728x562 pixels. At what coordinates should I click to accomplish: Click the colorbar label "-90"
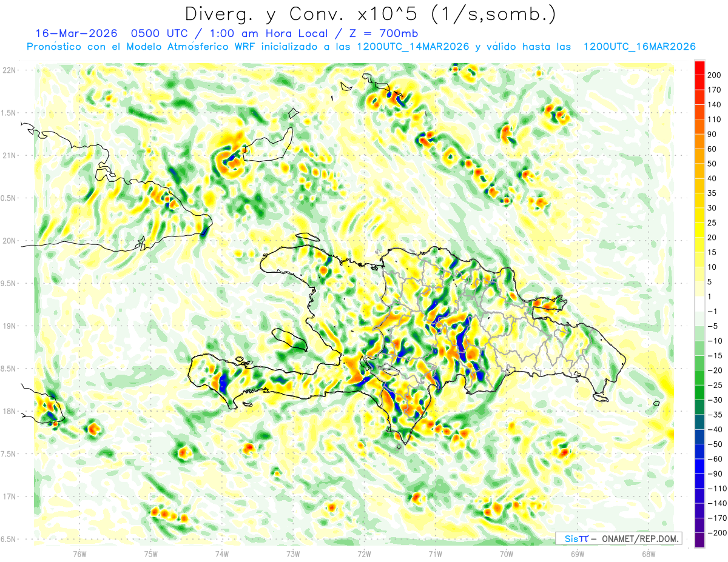(x=716, y=473)
